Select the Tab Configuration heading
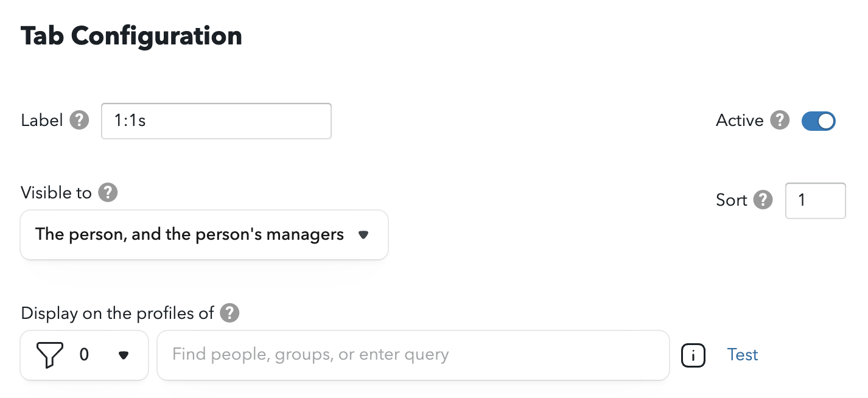868x398 pixels. tap(131, 35)
